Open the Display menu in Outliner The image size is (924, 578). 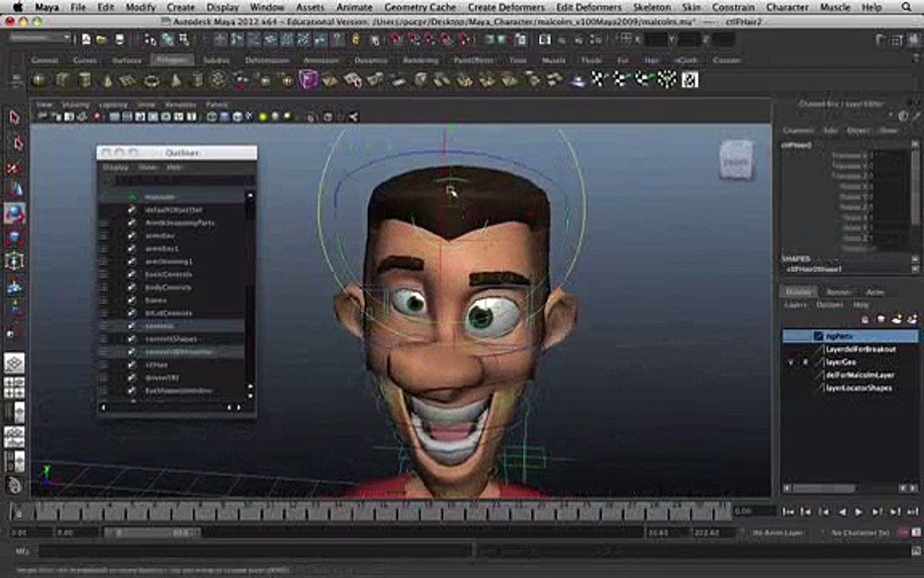pyautogui.click(x=115, y=168)
